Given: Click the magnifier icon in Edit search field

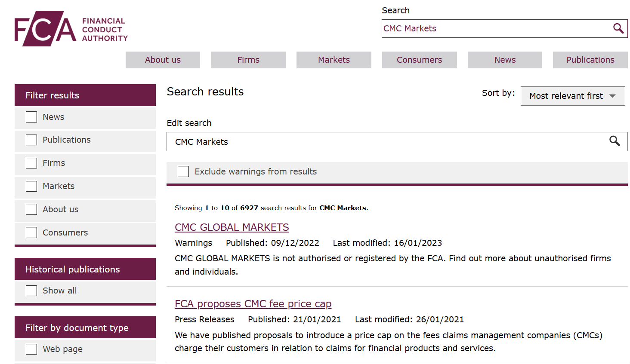Looking at the screenshot, I should point(615,141).
